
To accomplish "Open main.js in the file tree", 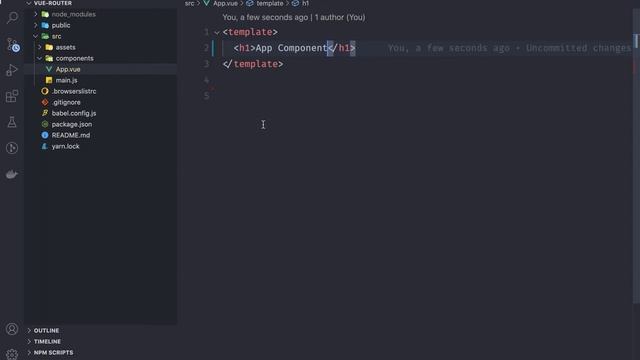I will click(66, 80).
